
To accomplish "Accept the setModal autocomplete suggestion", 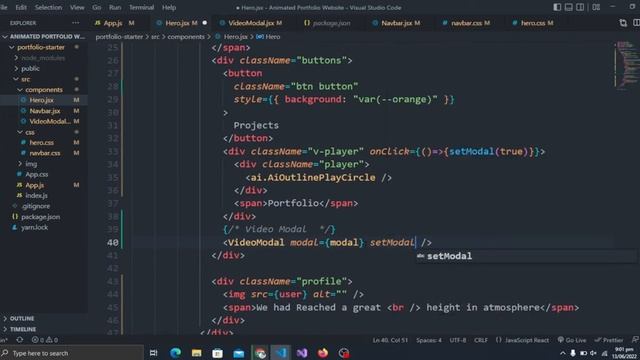I will tap(449, 256).
